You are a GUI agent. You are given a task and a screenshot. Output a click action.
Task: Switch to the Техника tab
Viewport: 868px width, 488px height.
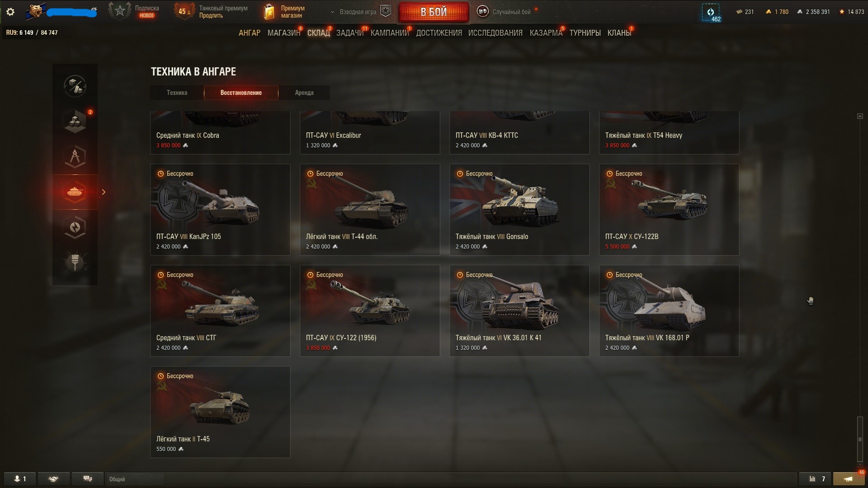click(177, 93)
